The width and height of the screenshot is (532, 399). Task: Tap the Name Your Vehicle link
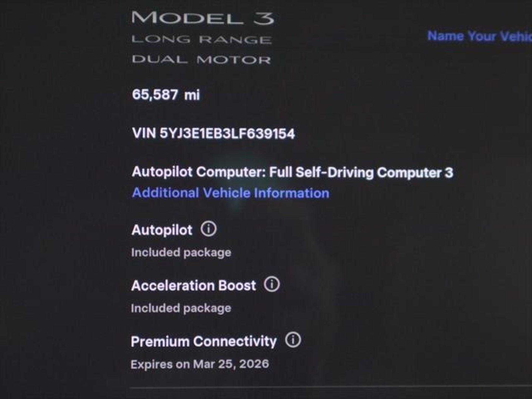pyautogui.click(x=479, y=36)
